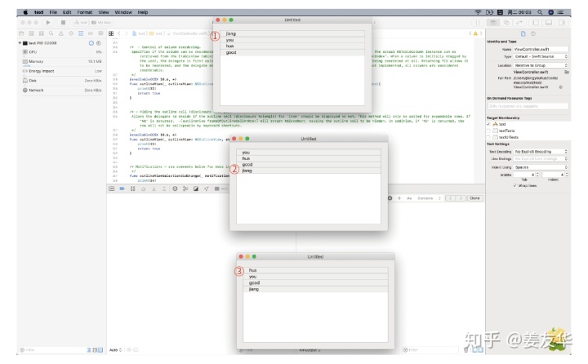Select the jiang row in the first window
Screen dimensions: 588x364
pos(292,33)
